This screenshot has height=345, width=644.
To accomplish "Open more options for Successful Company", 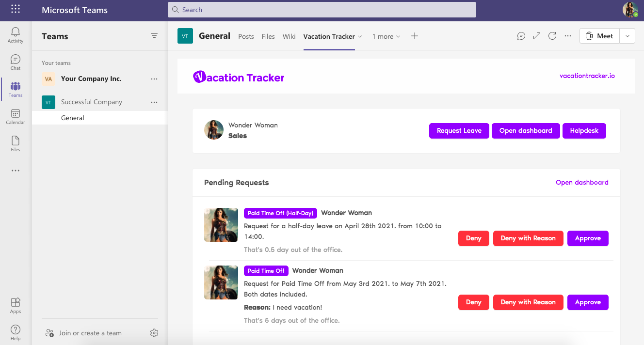I will click(x=154, y=102).
